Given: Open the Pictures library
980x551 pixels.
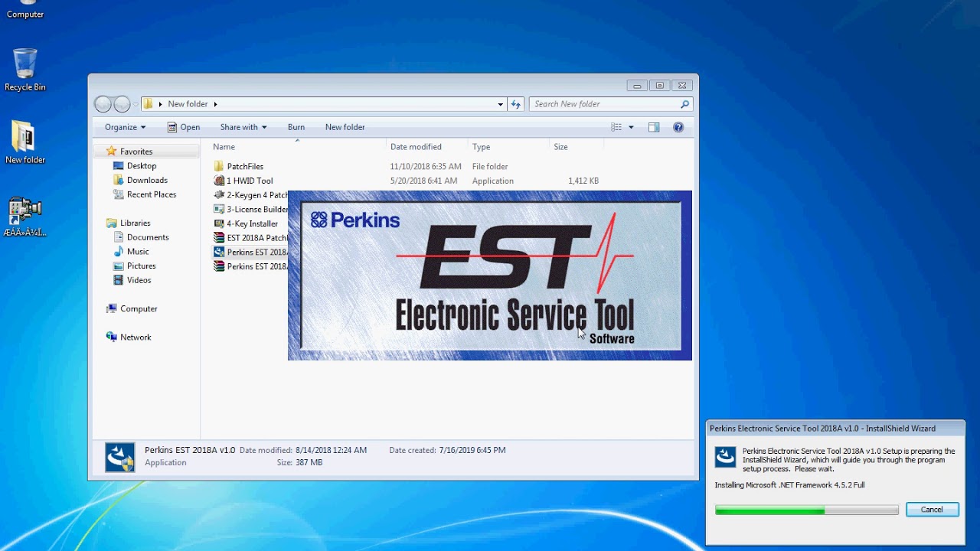Looking at the screenshot, I should tap(141, 266).
